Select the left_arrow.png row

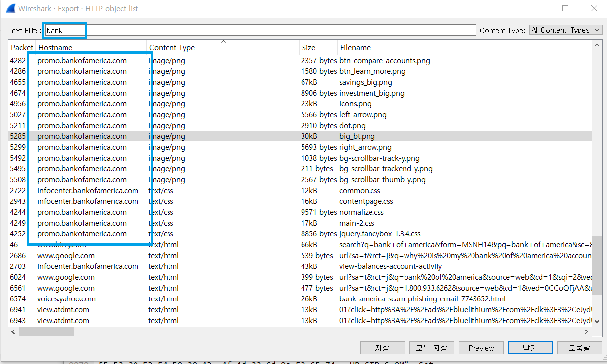[301, 115]
